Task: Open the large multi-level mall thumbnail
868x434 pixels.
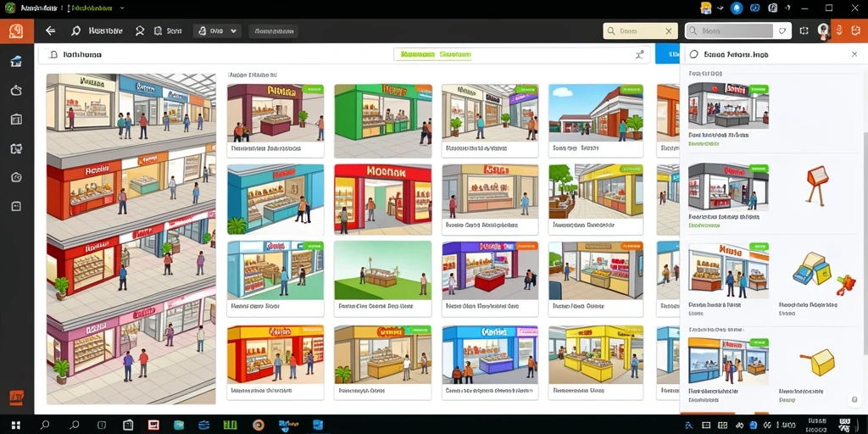Action: click(131, 238)
